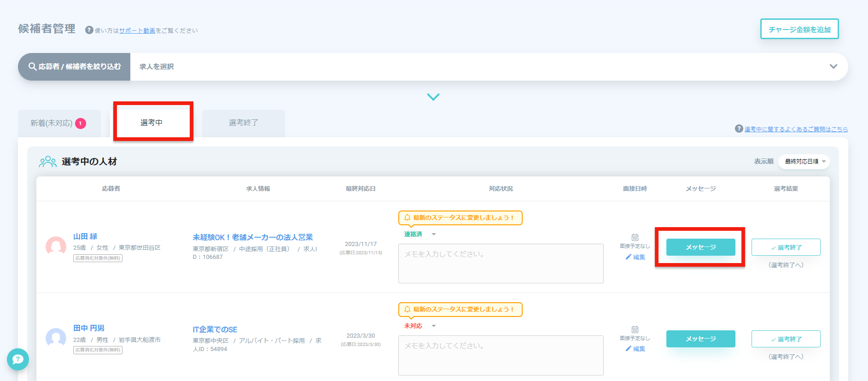Click the 選考終了 button for 山田 緑
Image resolution: width=868 pixels, height=381 pixels.
click(x=786, y=247)
